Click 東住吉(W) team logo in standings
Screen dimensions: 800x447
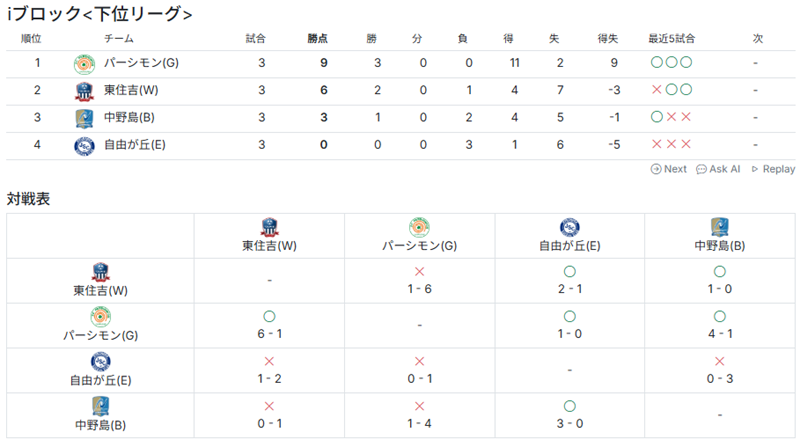coord(84,91)
